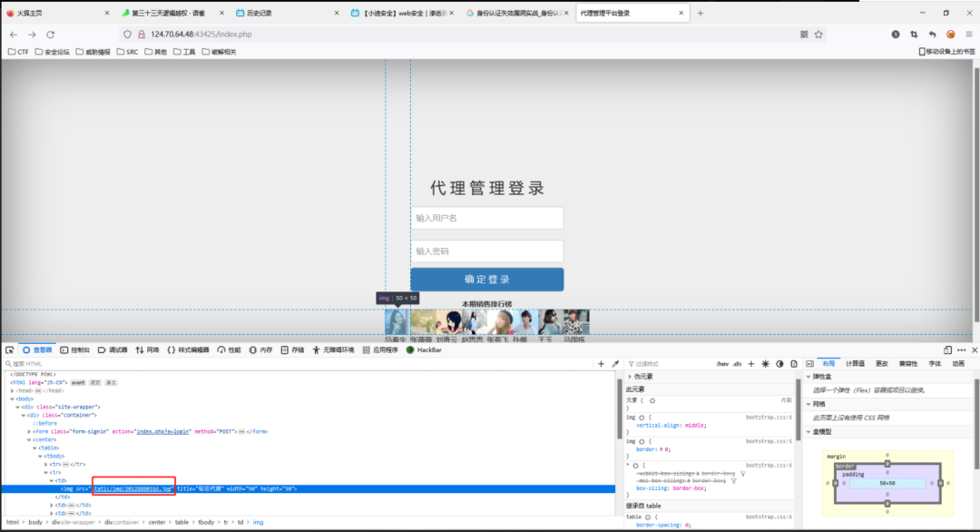980x532 pixels.
Task: Toggle print media simulation icon
Action: click(794, 364)
